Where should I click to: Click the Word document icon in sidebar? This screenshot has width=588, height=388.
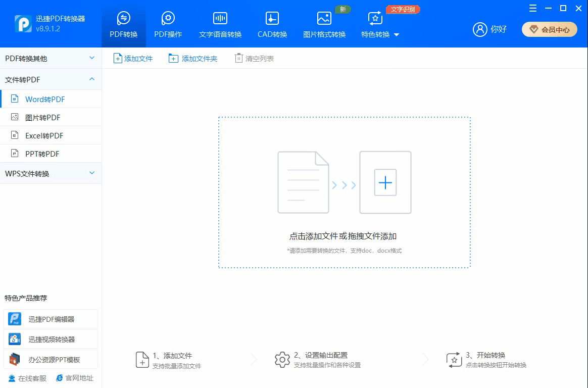(15, 99)
